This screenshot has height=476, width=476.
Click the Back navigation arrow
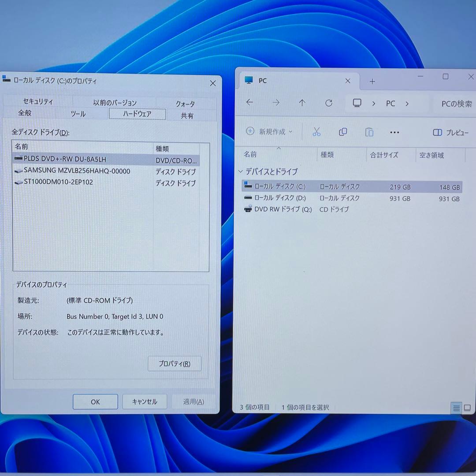[x=249, y=102]
